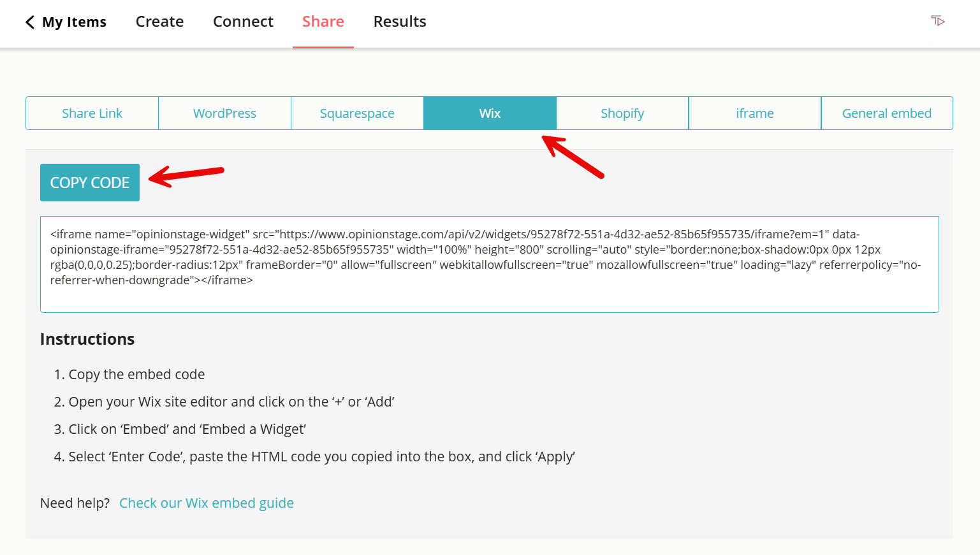This screenshot has width=980, height=555.
Task: Click the teal copy button above the code
Action: pyautogui.click(x=89, y=182)
